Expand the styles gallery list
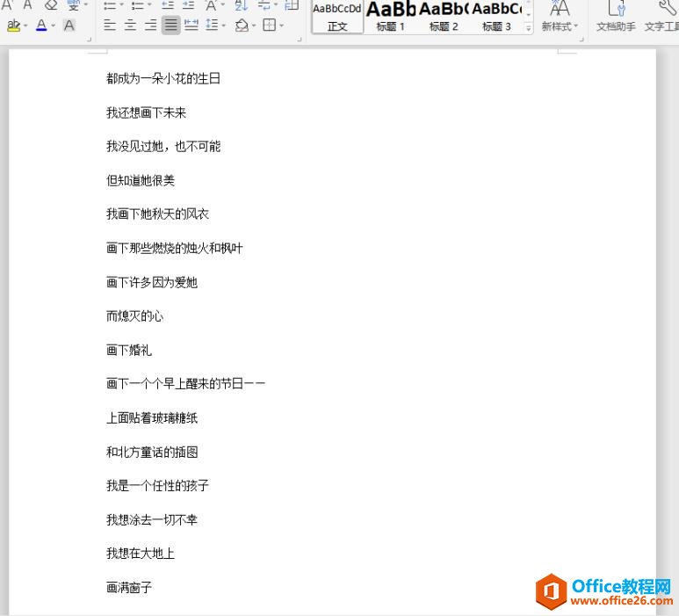Screen dimensions: 679x616 (x=529, y=28)
